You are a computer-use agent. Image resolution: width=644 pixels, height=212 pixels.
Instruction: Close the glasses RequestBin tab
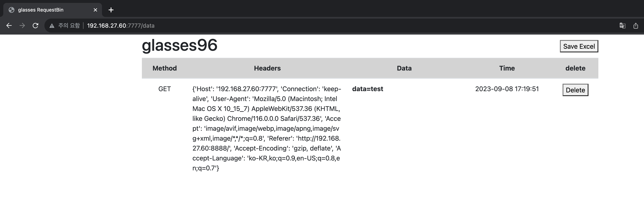[x=95, y=10]
